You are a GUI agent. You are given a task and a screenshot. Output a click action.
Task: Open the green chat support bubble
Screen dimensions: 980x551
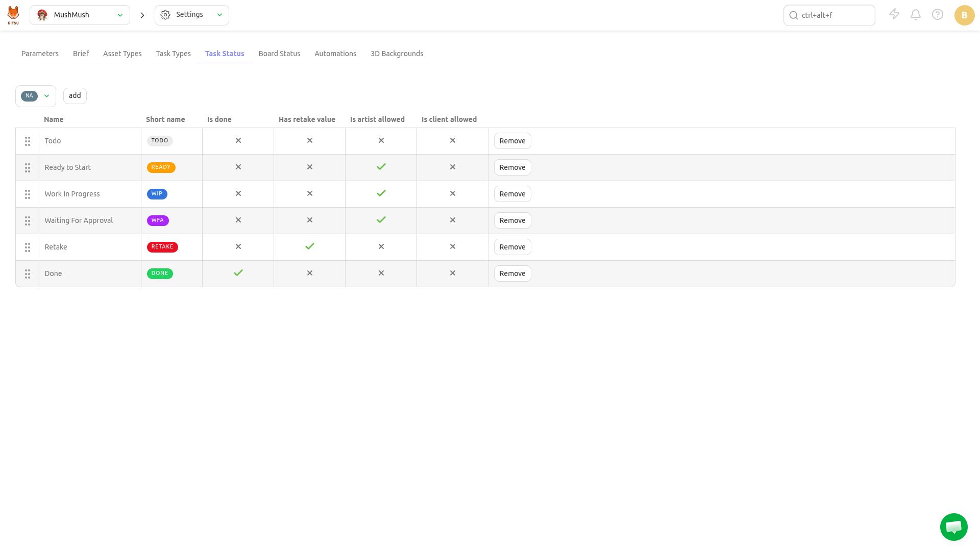click(953, 527)
